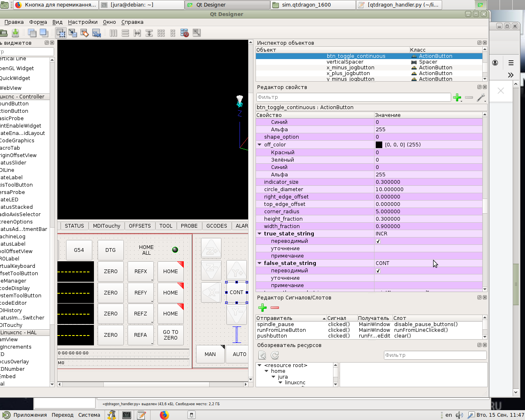Screen dimensions: 525x420
Task: Collapse the jura node in resource tree
Action: [273, 377]
